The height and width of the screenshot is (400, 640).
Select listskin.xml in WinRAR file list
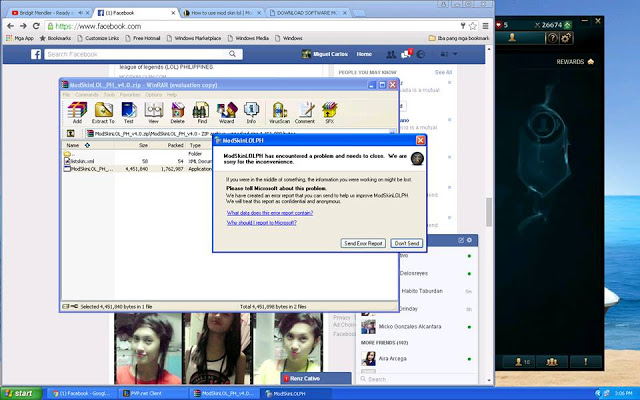pos(79,161)
